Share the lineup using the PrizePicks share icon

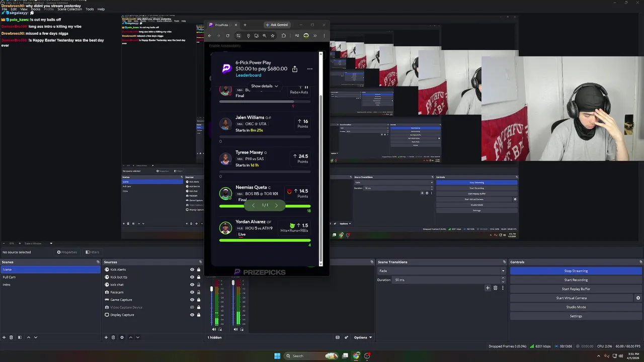295,69
